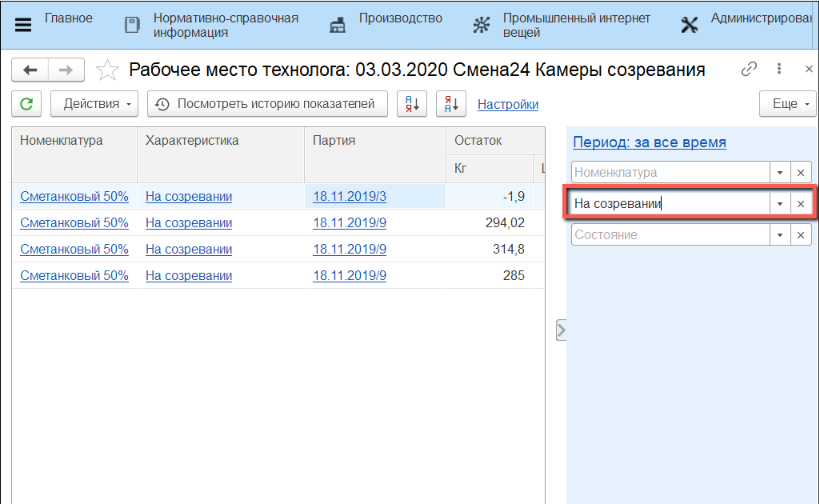Sort list descending with the Я-A icon
This screenshot has width=819, height=504.
pyautogui.click(x=451, y=104)
